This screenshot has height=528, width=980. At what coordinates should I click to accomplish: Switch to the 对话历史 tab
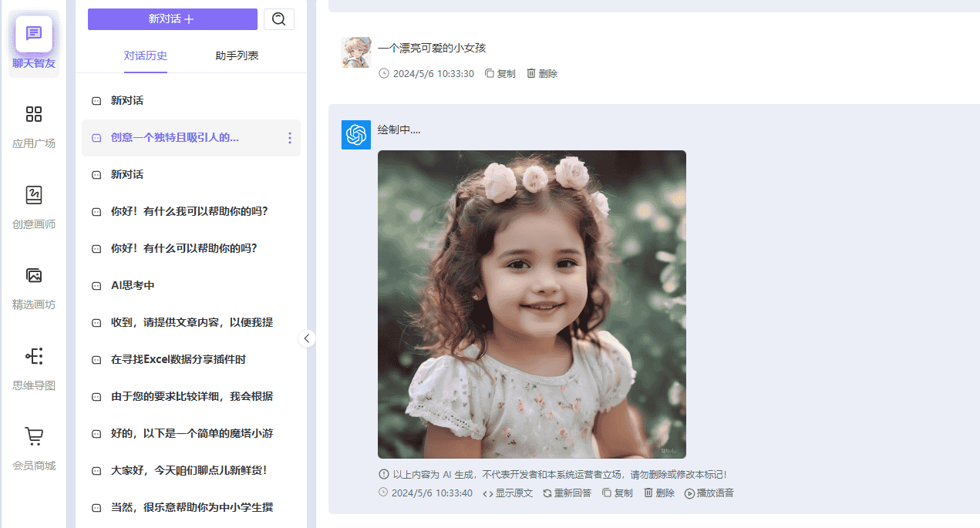pyautogui.click(x=145, y=56)
